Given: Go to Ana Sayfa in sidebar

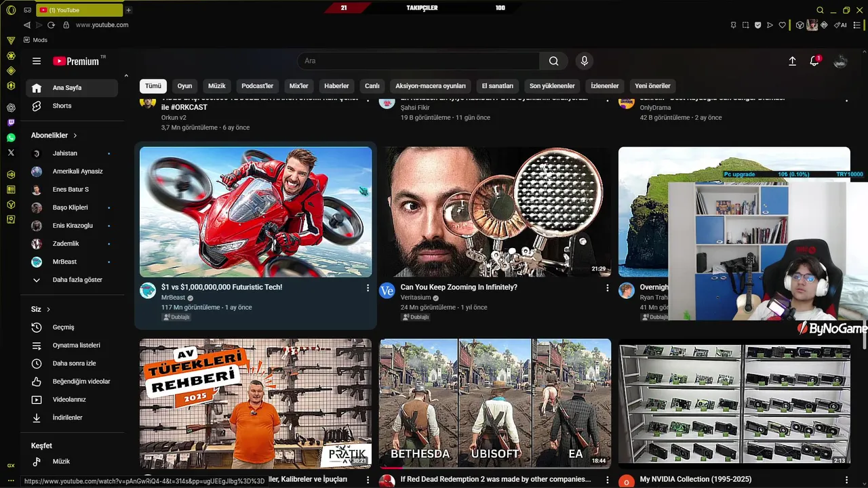Looking at the screenshot, I should point(71,88).
